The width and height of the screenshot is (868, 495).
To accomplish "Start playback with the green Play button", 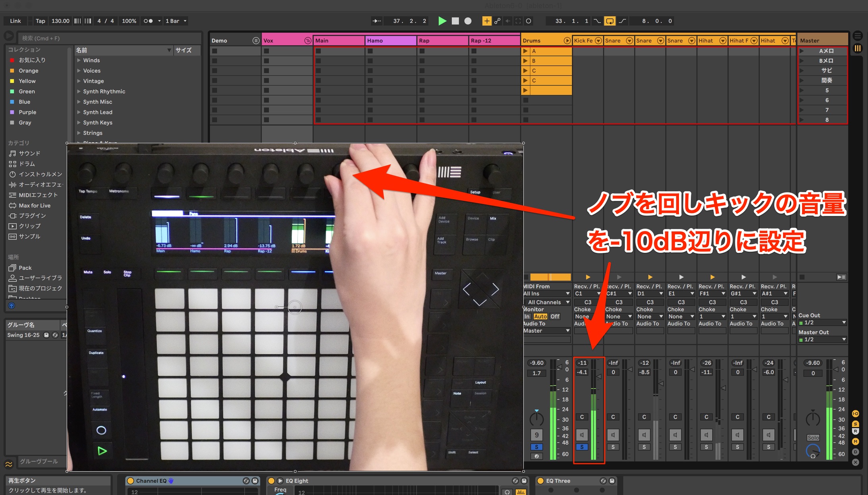I will pyautogui.click(x=442, y=21).
